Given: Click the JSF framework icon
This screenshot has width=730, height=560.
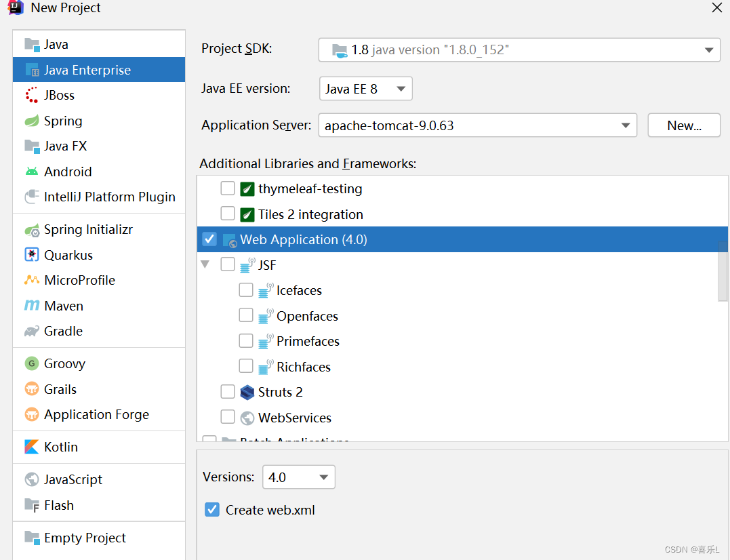Looking at the screenshot, I should point(247,265).
